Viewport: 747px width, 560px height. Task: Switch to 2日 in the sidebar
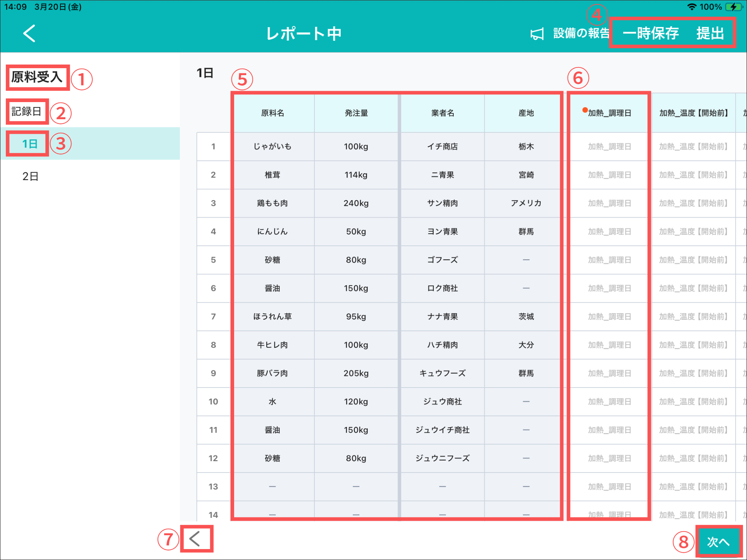pos(31,176)
